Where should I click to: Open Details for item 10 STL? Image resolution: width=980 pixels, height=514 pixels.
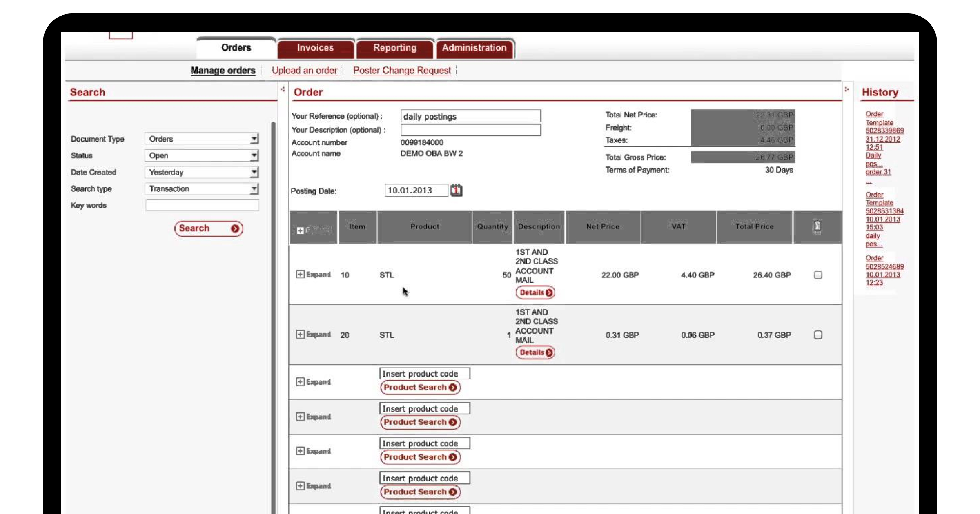pos(535,292)
